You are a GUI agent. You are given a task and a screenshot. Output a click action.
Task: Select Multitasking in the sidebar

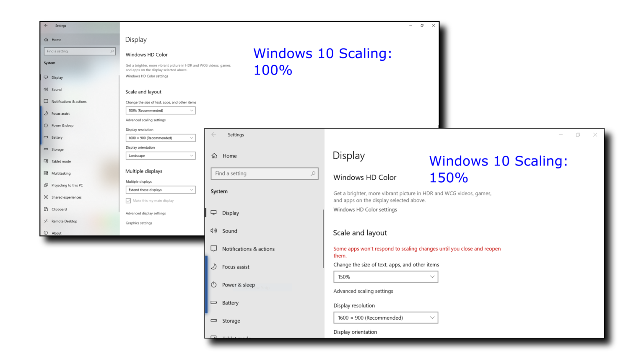coord(61,173)
